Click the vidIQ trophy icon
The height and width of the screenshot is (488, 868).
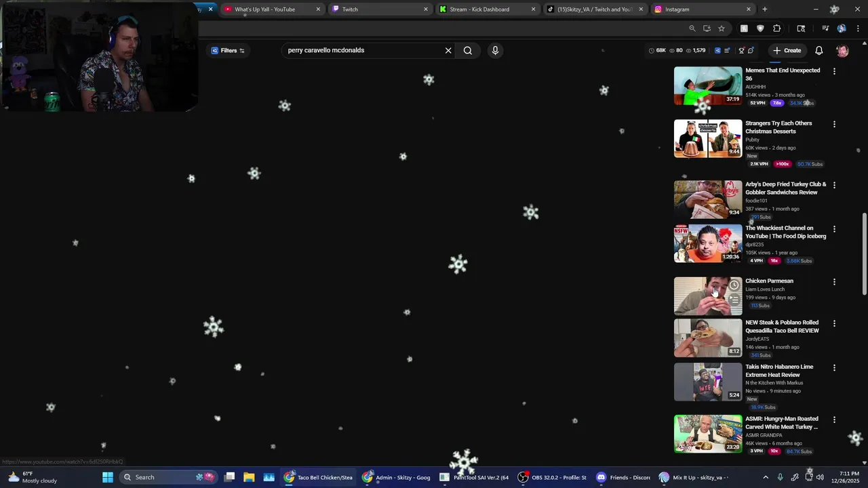tap(741, 50)
